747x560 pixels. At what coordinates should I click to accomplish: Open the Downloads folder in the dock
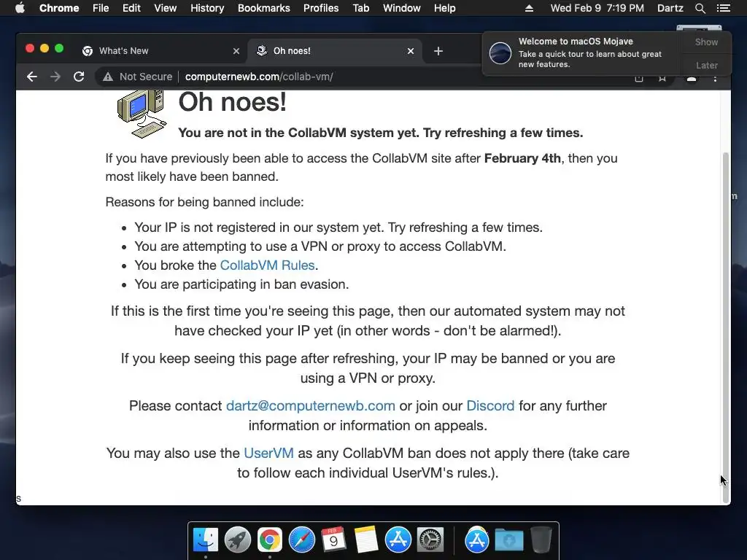pyautogui.click(x=508, y=540)
